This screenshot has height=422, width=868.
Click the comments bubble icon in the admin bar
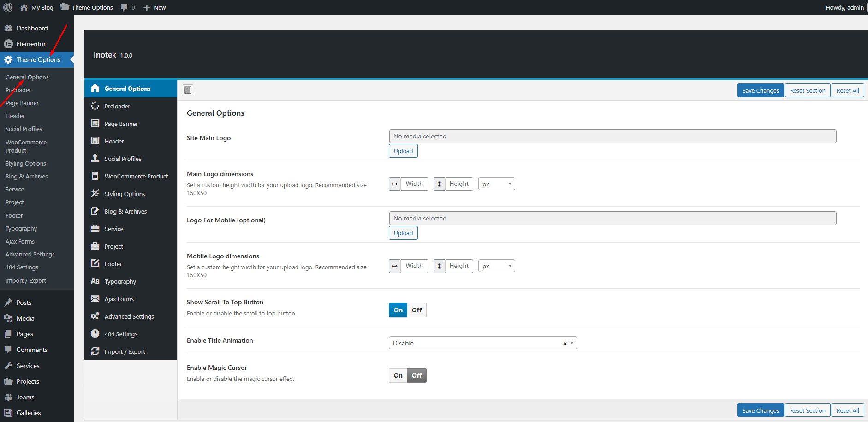[124, 8]
